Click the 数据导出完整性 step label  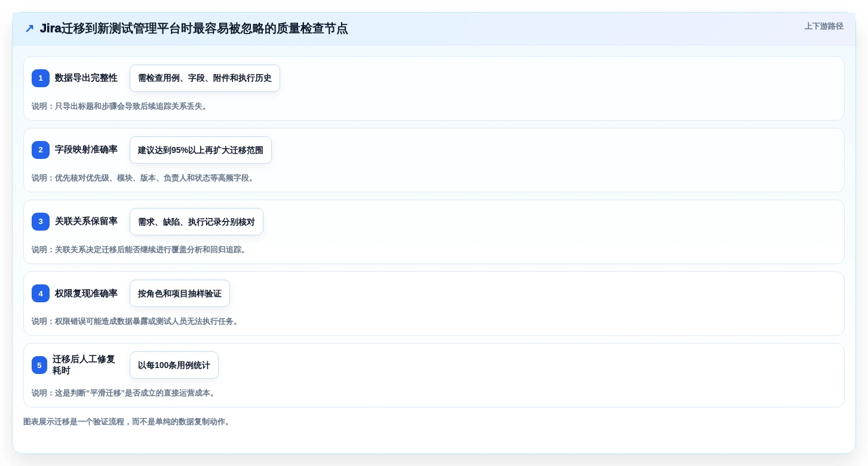point(86,78)
